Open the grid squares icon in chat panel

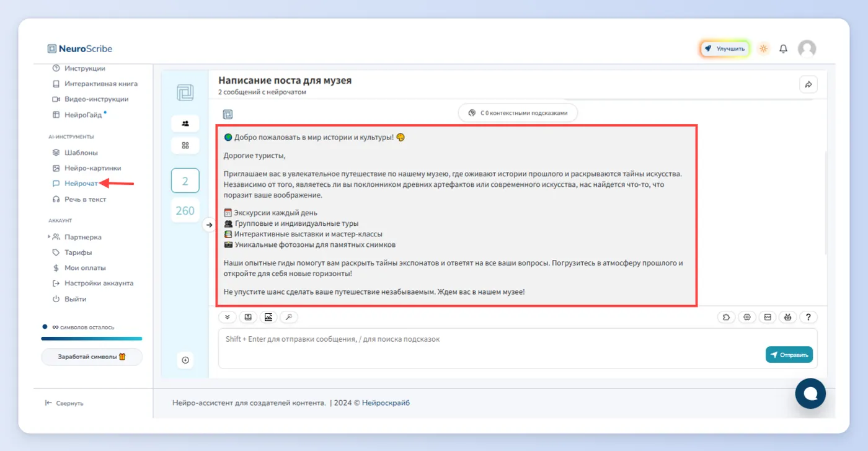coord(185,145)
